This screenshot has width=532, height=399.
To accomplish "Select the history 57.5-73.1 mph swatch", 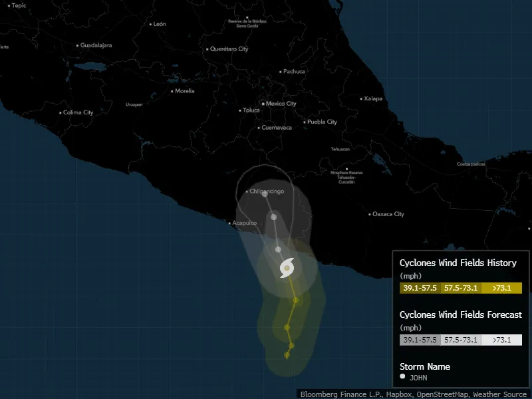I will [461, 288].
